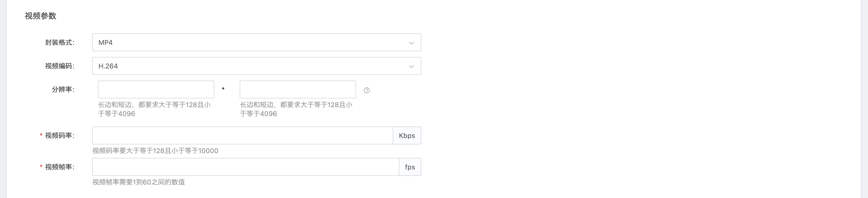This screenshot has height=198, width=868.
Task: Click the Kbps unit addon
Action: point(407,135)
